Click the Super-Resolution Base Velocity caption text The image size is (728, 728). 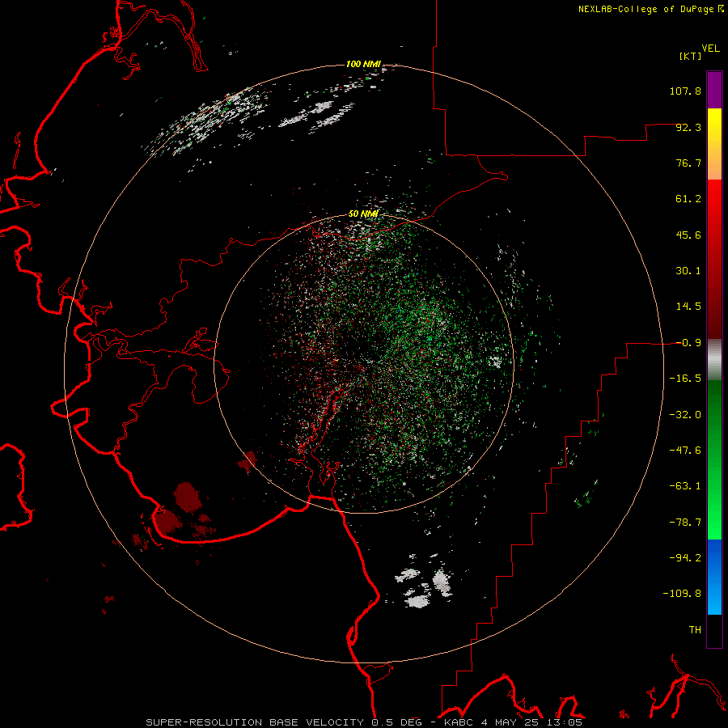tap(363, 722)
